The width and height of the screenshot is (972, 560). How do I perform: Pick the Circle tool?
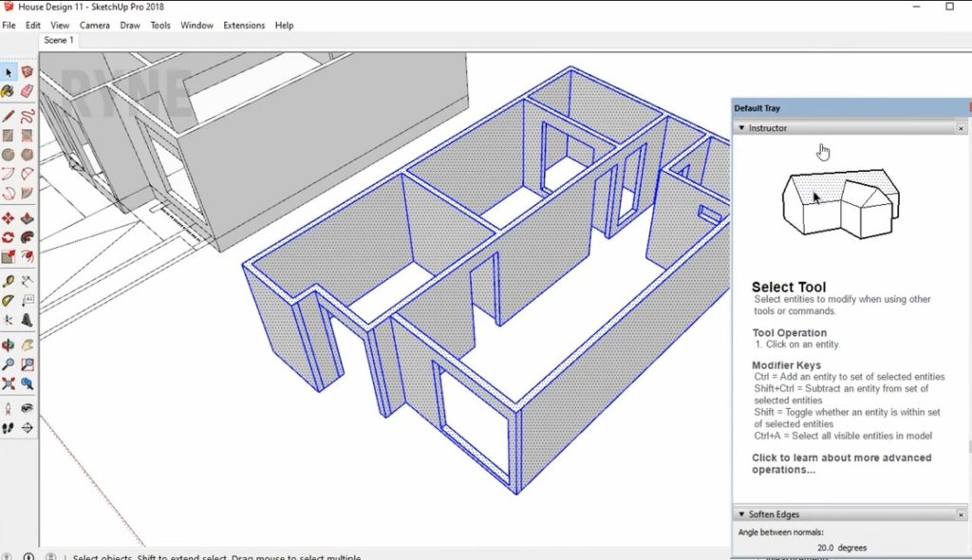(8, 155)
